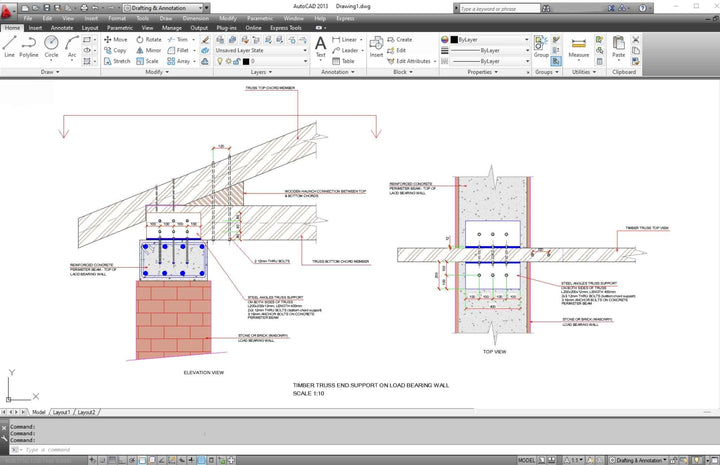
Task: Expand the Modify panel
Action: [x=157, y=72]
